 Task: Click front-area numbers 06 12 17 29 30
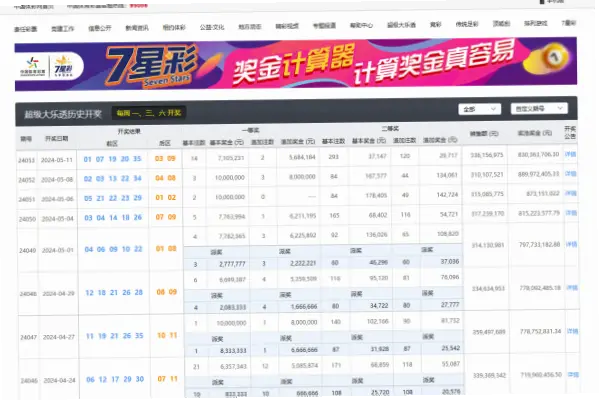point(115,379)
